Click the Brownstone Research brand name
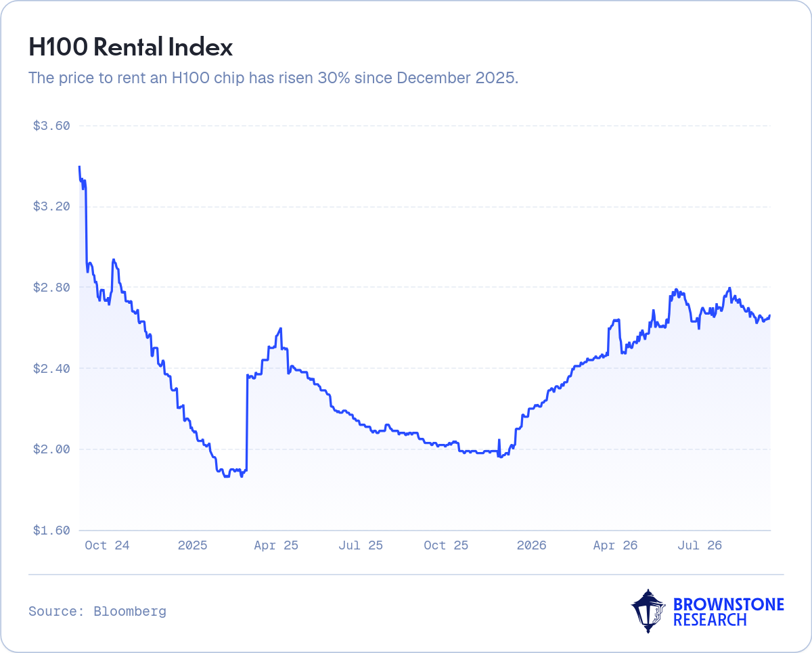Screen dimensions: 812x653 pyautogui.click(x=729, y=612)
